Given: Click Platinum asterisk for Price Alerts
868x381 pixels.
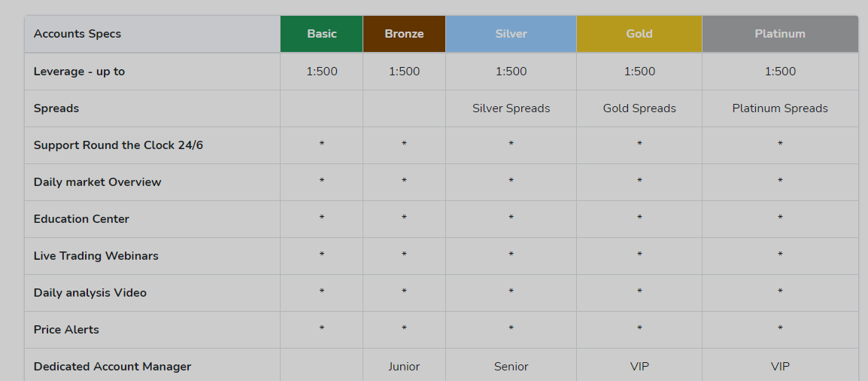Looking at the screenshot, I should coord(780,329).
